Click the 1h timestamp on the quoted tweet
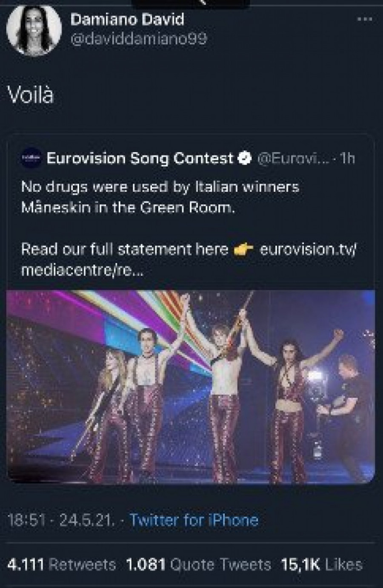Screen dimensions: 383x588 pyautogui.click(x=347, y=159)
